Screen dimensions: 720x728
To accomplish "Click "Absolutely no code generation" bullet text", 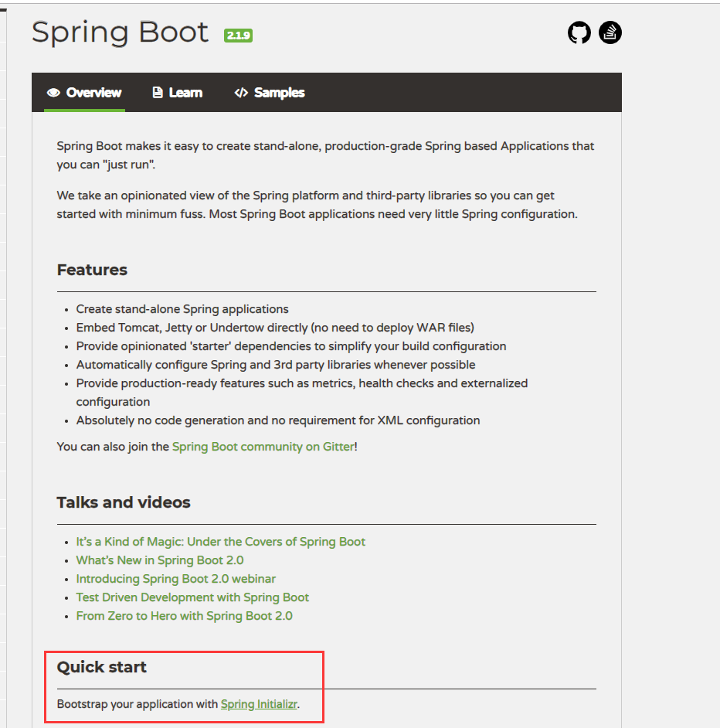I will pos(278,420).
